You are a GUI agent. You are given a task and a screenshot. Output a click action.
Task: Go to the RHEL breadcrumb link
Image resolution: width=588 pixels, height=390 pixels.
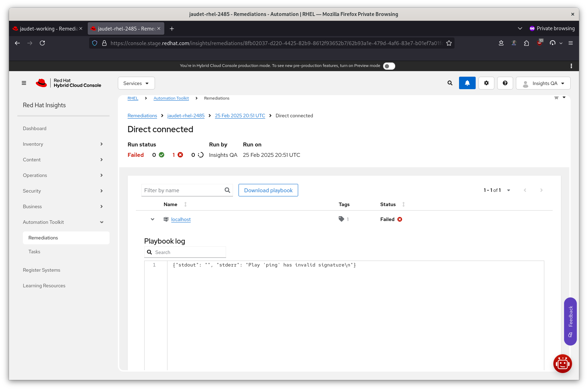(133, 98)
